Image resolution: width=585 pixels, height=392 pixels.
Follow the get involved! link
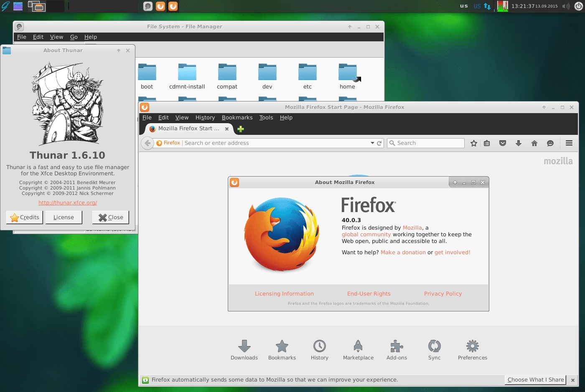point(453,253)
